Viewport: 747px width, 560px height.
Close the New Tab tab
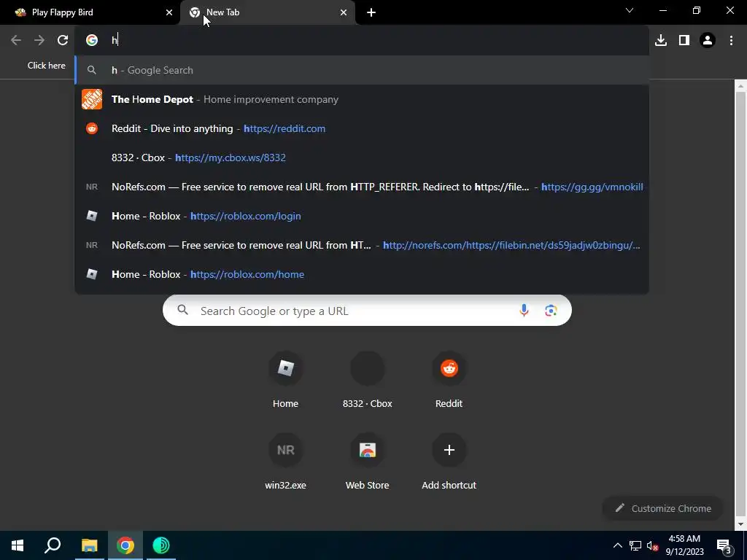(344, 12)
